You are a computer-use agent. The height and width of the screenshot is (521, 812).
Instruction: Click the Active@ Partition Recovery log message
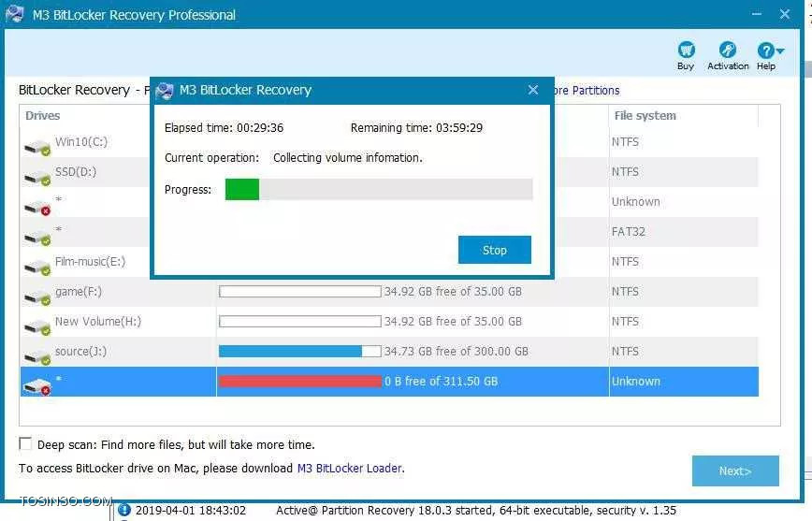(476, 510)
